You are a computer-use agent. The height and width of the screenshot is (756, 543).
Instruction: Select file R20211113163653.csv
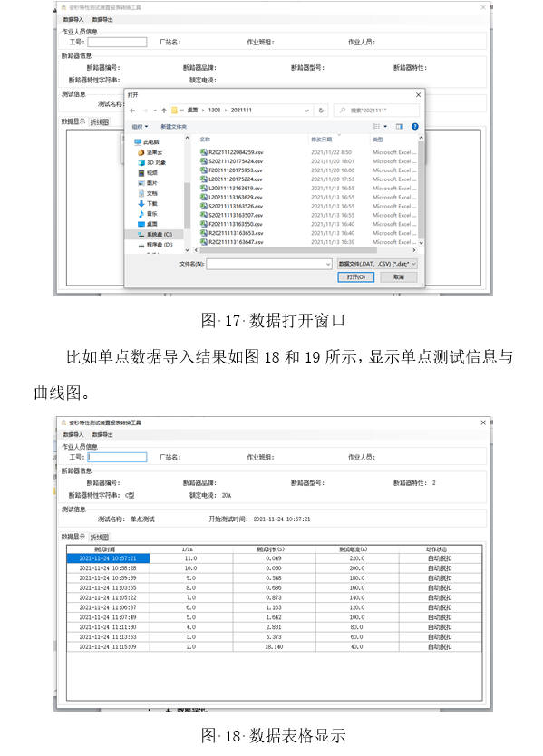(x=232, y=233)
